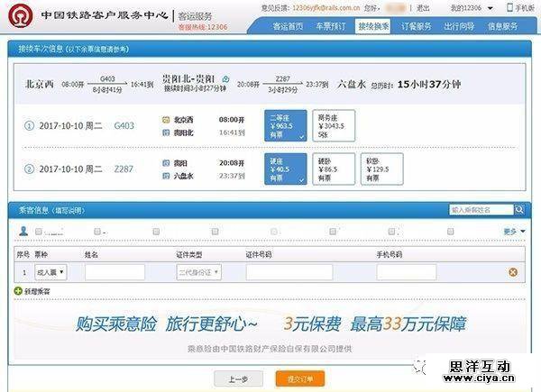Screen dimensions: 541x392
Task: Click the 上一步 previous step button
Action: coord(238,379)
